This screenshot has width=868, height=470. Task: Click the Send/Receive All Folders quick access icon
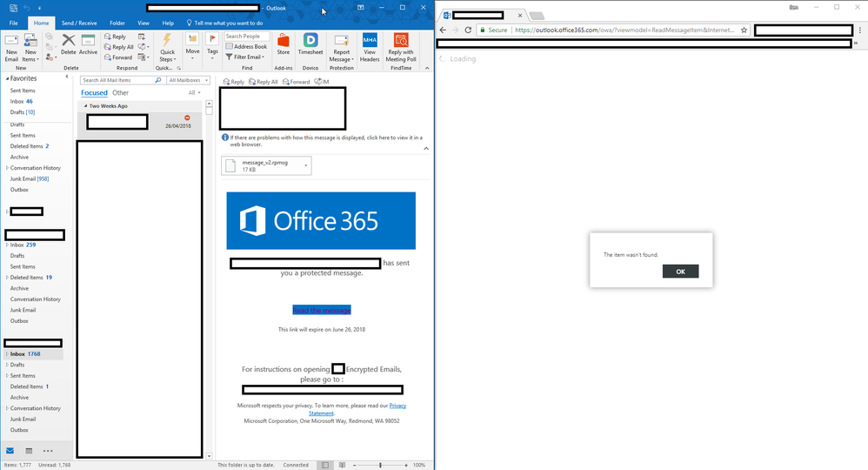pos(13,8)
